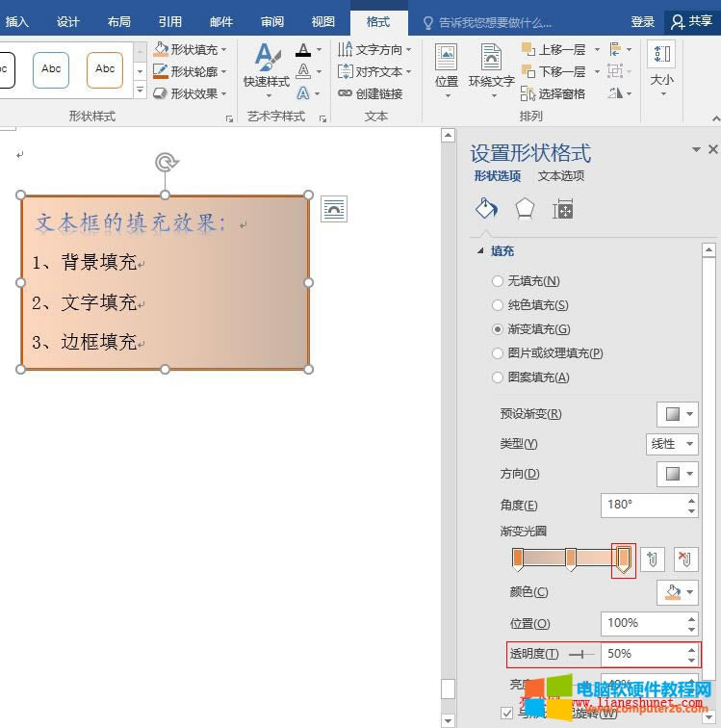Collapse the Fill (填充) section
Image resolution: width=721 pixels, height=728 pixels.
(481, 251)
